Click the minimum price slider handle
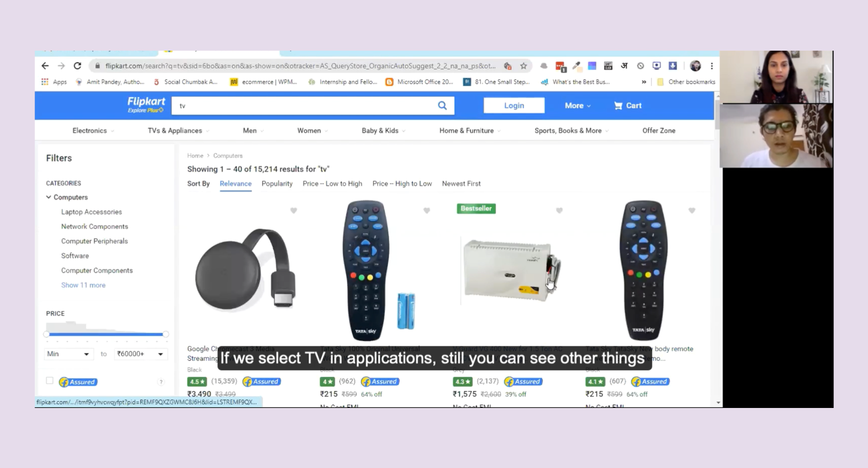Viewport: 868px width, 468px height. pos(46,334)
